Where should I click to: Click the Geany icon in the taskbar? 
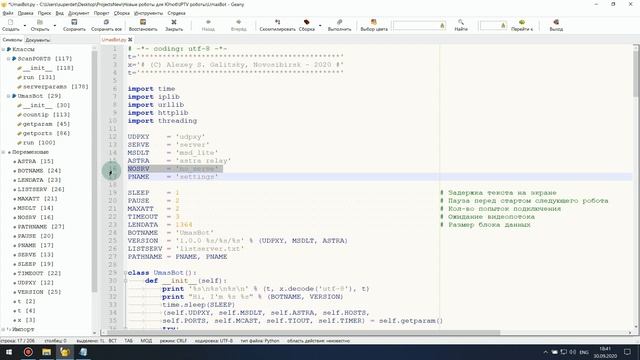point(64,352)
